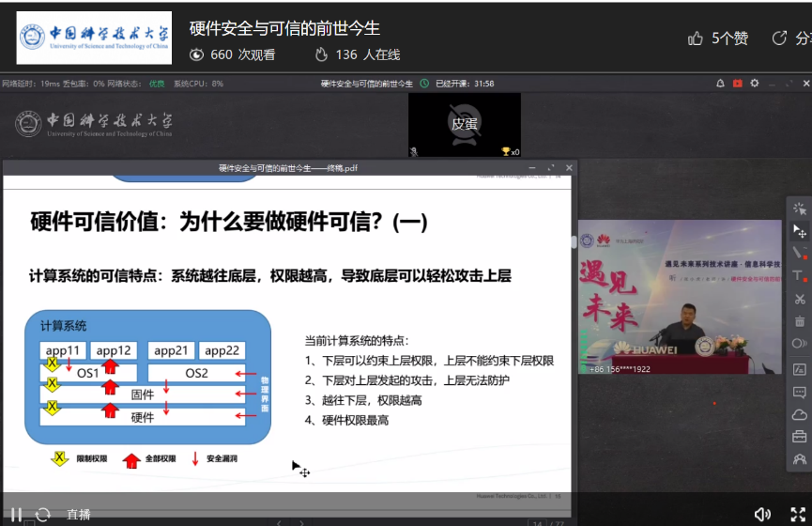Mute the player volume
This screenshot has width=812, height=526.
(x=762, y=514)
